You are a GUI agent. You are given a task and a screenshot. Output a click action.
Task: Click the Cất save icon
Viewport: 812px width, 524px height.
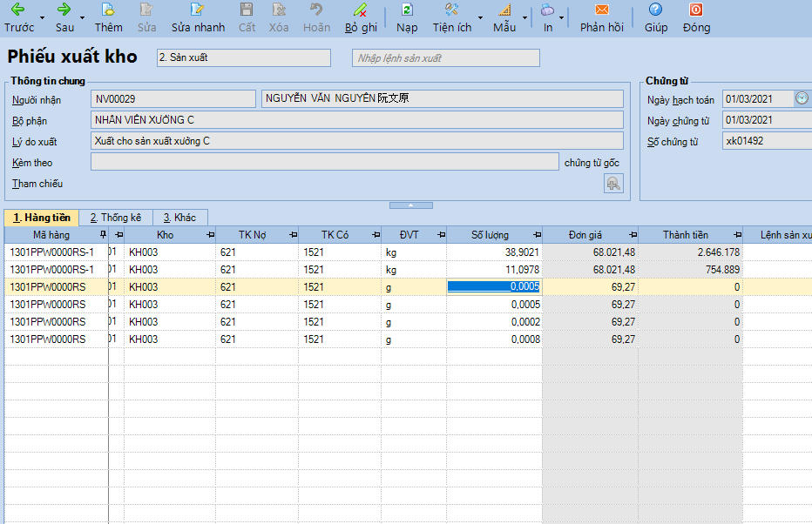(x=247, y=17)
